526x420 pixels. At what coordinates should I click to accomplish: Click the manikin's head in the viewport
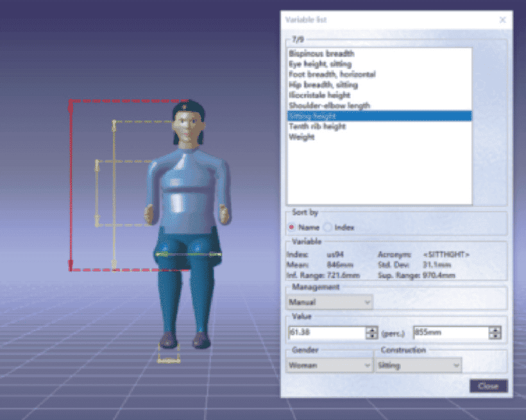click(x=188, y=123)
